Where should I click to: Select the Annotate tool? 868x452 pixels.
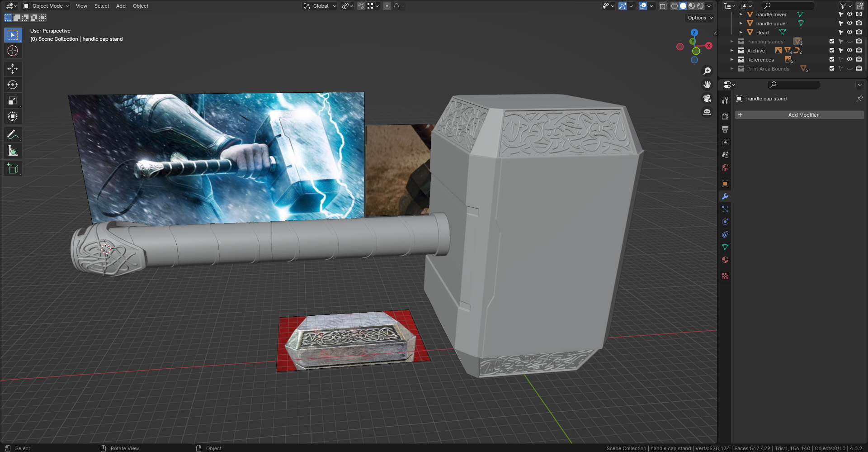coord(13,134)
